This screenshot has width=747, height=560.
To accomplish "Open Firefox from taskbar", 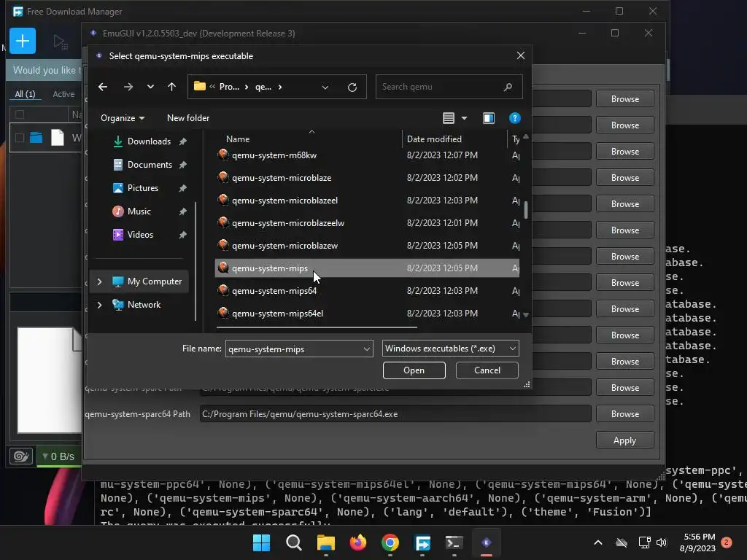I will click(x=357, y=542).
